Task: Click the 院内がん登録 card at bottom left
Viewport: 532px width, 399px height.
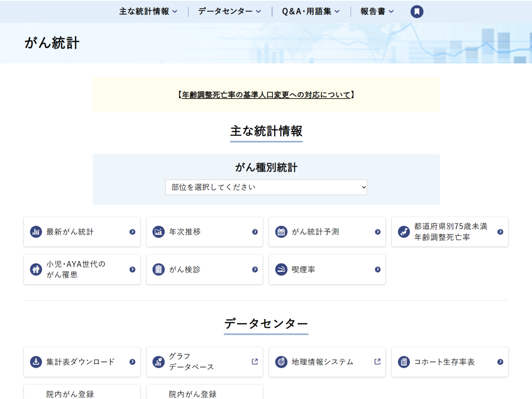Action: pos(82,394)
